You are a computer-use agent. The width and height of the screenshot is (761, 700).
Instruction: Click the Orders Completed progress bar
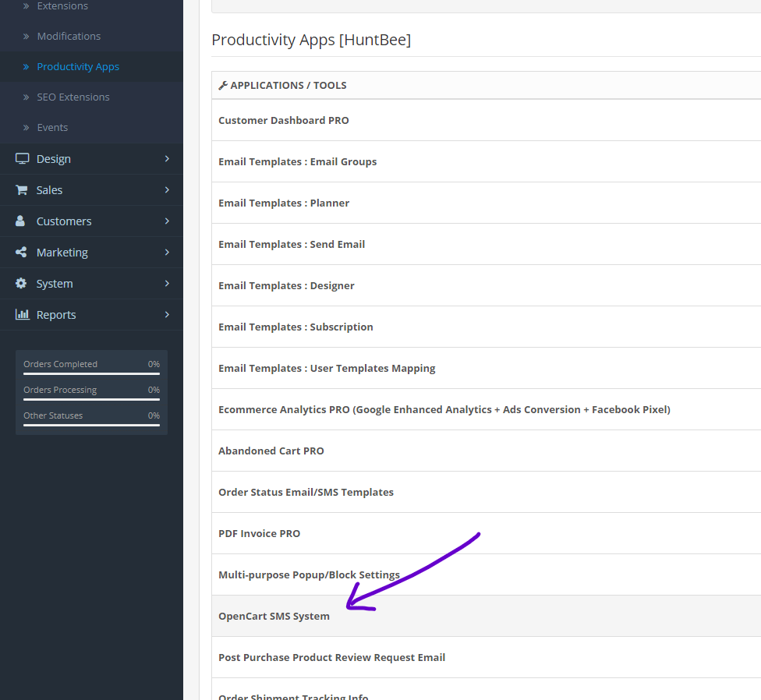tap(91, 373)
